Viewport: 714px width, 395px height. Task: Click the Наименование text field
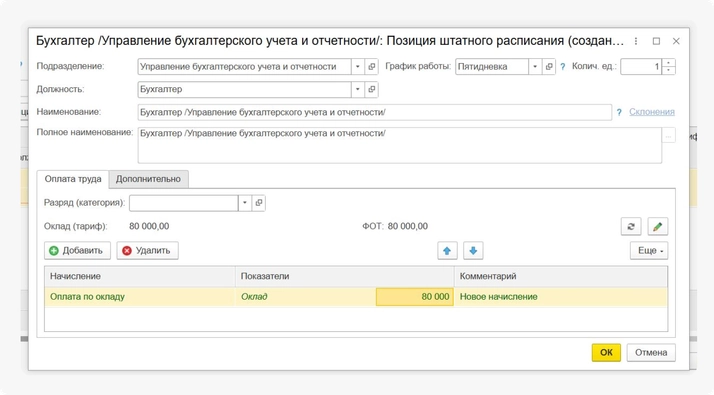pyautogui.click(x=374, y=112)
